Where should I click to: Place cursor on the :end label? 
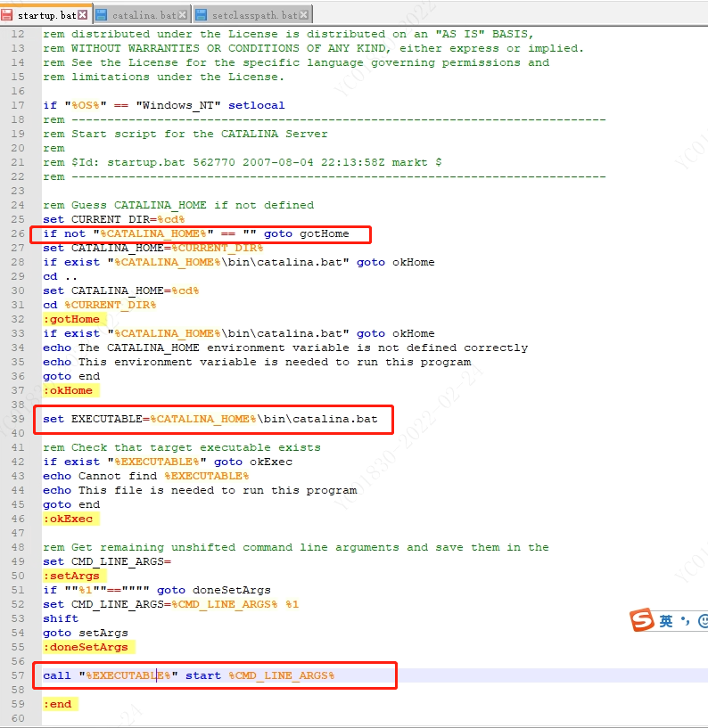coord(58,704)
